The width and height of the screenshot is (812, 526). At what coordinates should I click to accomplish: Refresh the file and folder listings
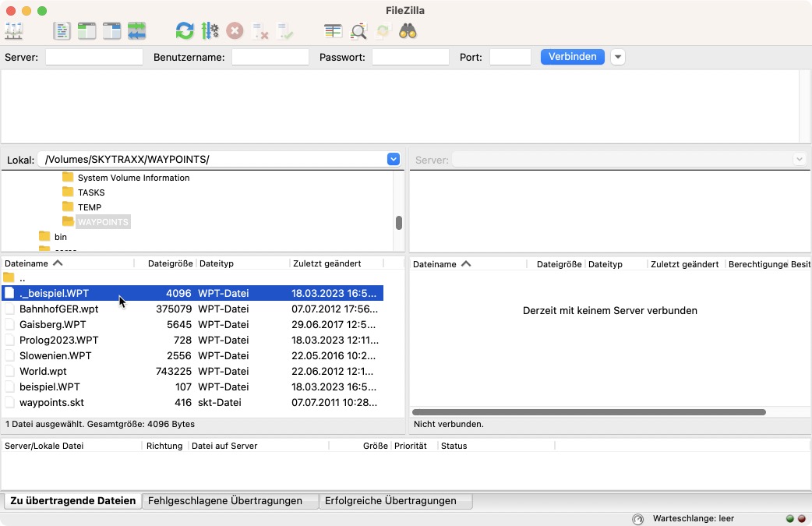pyautogui.click(x=184, y=30)
